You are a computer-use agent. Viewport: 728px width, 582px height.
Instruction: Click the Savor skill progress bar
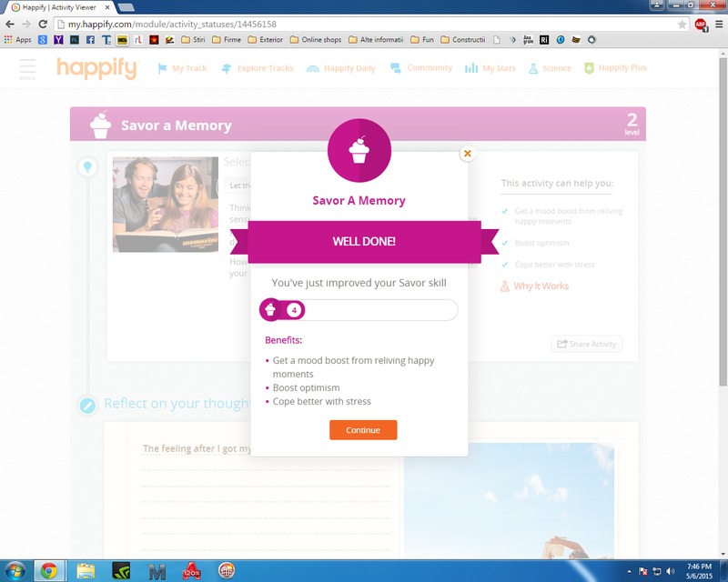tap(359, 309)
